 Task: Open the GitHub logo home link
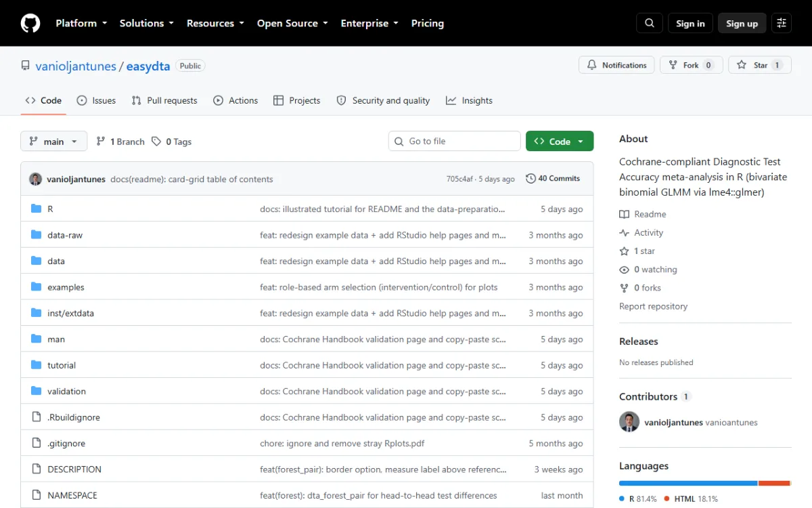click(x=30, y=23)
